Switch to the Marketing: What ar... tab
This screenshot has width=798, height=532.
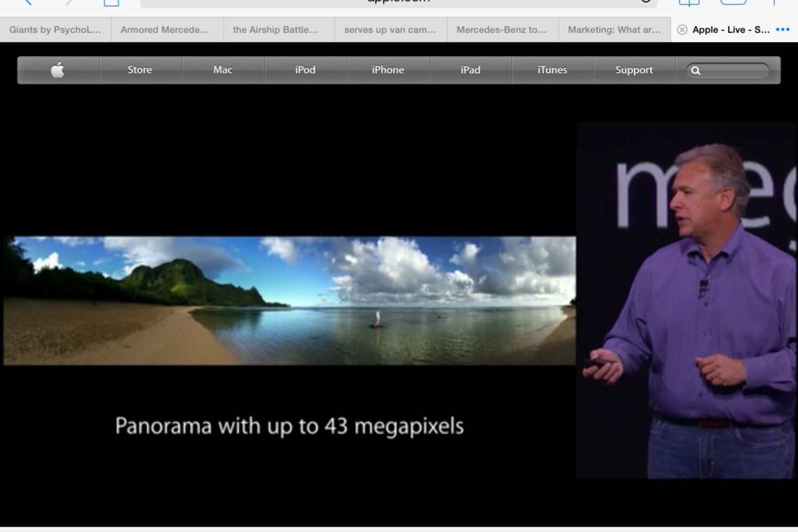click(x=614, y=30)
